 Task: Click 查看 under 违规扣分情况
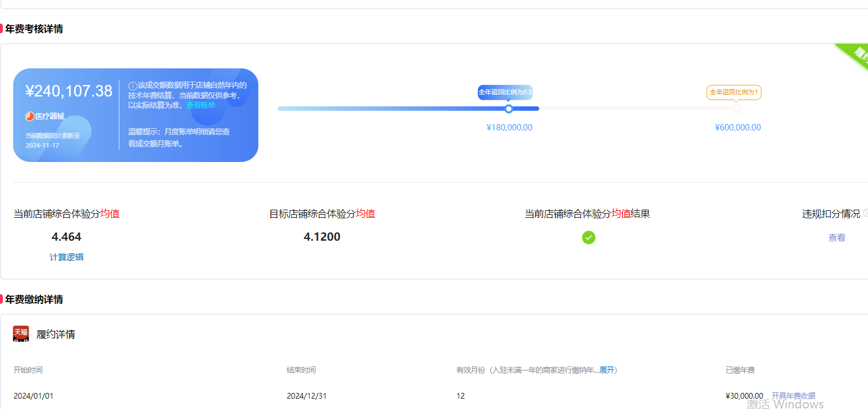coord(836,238)
